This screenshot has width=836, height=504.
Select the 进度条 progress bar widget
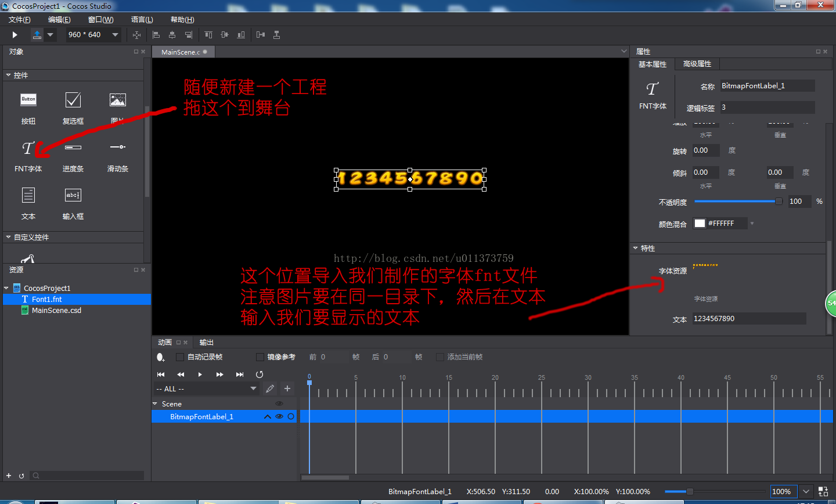pyautogui.click(x=73, y=156)
